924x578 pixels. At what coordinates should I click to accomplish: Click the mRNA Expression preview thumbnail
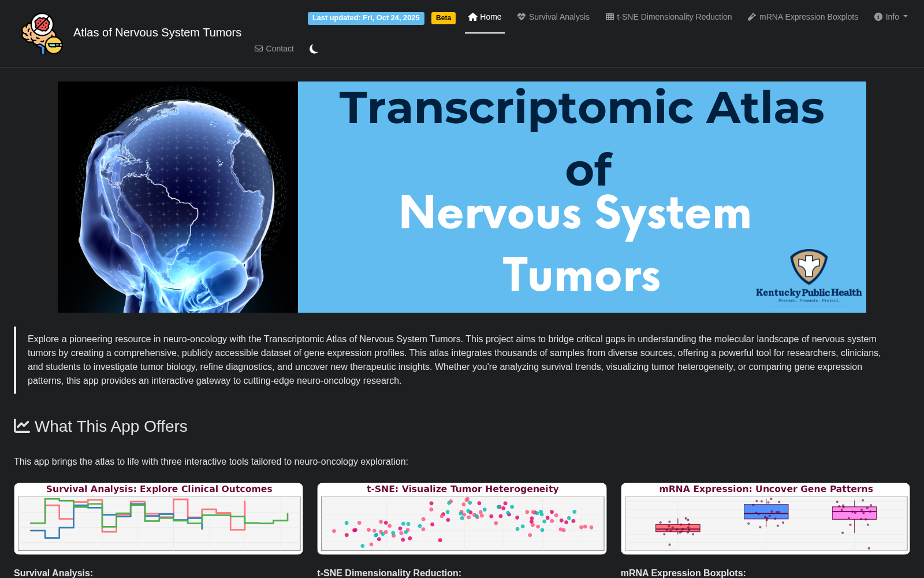point(765,518)
